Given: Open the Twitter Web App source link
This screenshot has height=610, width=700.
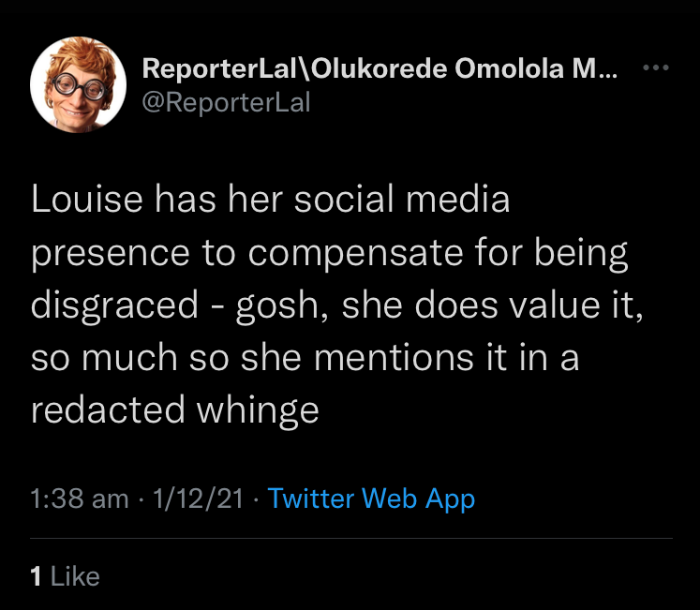Looking at the screenshot, I should (x=371, y=498).
